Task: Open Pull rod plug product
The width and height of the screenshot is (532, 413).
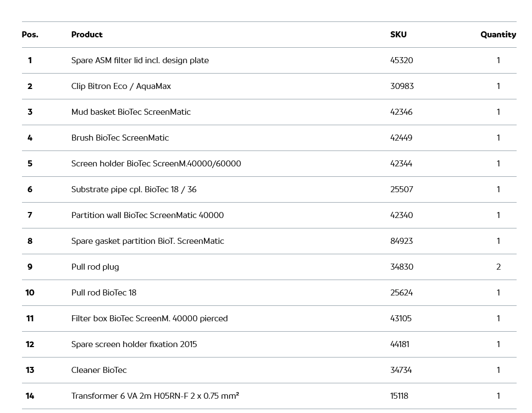Action: (95, 267)
